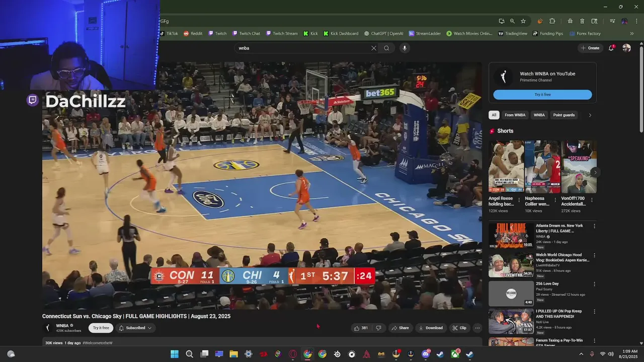
Task: Select the WNBA filter chip
Action: [539, 115]
